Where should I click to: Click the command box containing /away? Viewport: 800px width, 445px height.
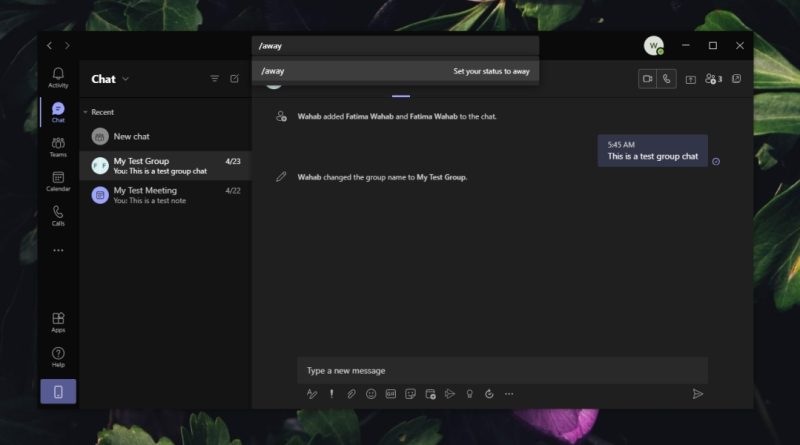coord(395,46)
